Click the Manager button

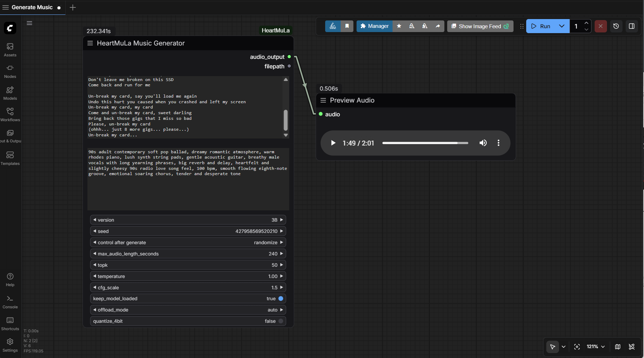coord(374,26)
